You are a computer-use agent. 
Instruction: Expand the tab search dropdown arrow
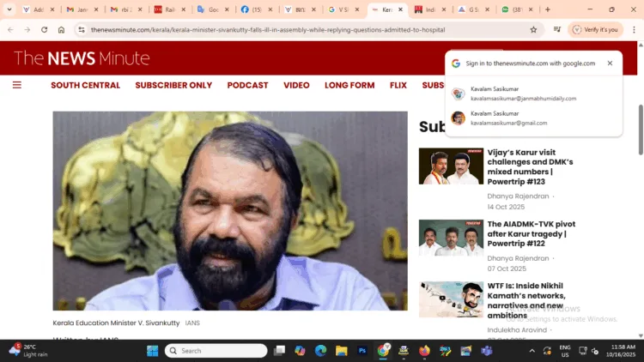[x=9, y=9]
